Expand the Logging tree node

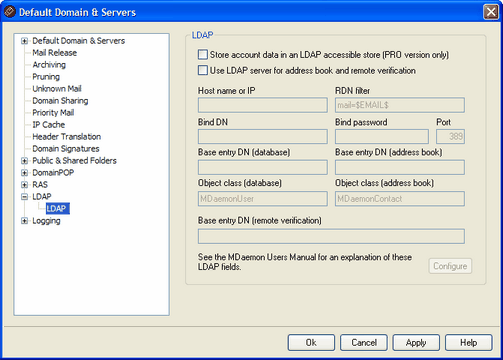pos(24,221)
